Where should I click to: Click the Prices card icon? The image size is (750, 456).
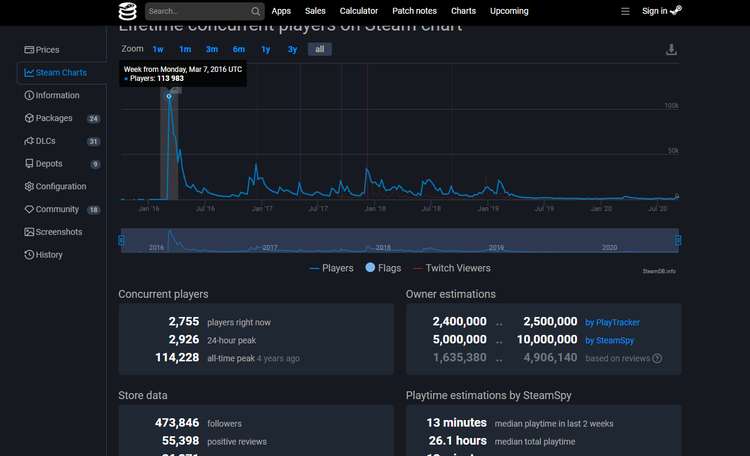tap(29, 50)
